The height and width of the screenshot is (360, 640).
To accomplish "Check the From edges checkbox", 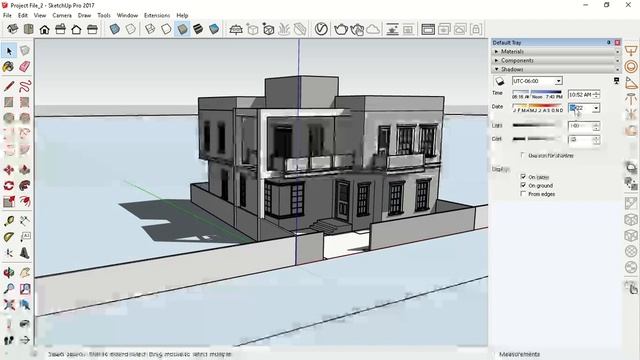I will [x=523, y=194].
